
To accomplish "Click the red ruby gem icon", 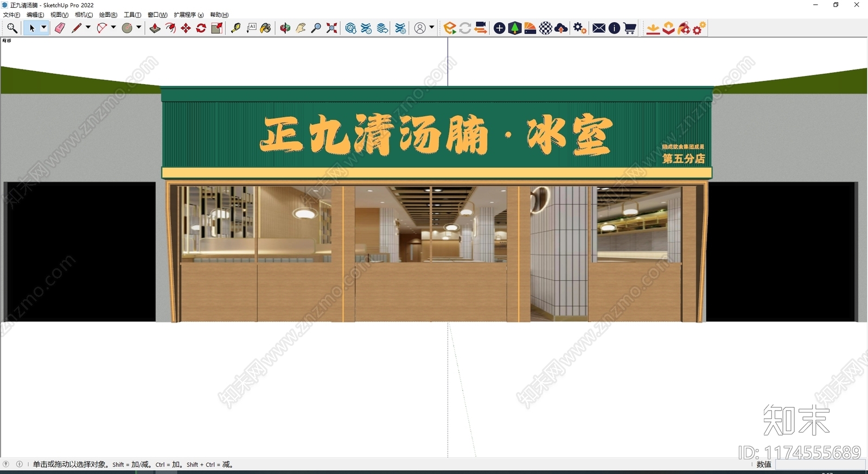I will pyautogui.click(x=684, y=28).
